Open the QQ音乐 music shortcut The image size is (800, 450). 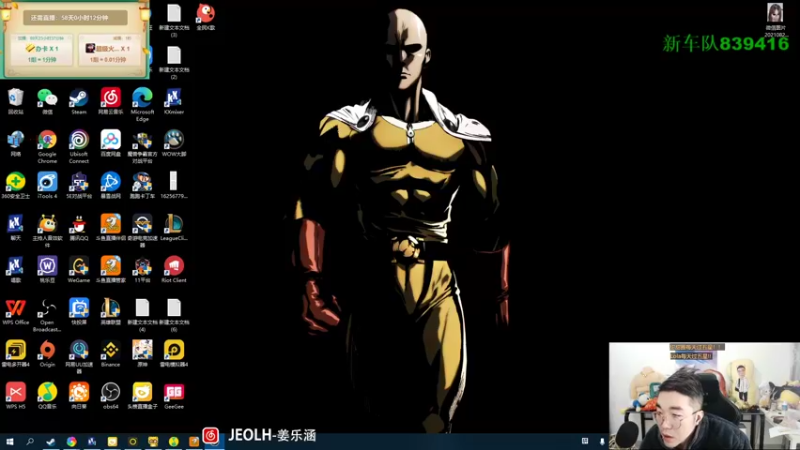click(x=47, y=393)
